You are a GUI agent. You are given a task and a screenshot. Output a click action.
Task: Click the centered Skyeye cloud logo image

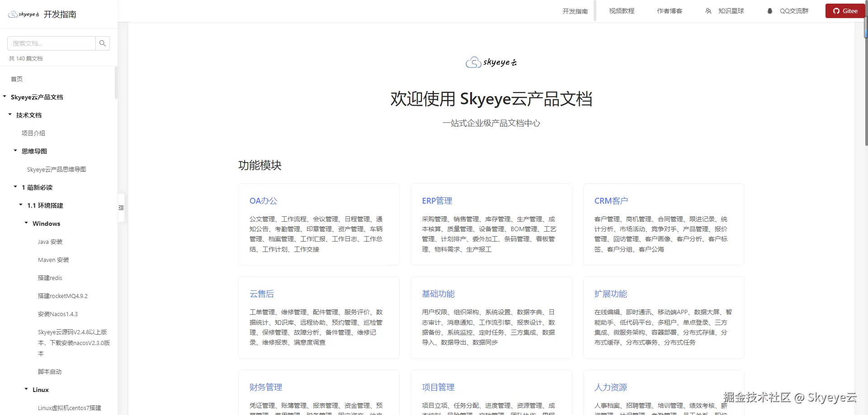491,62
